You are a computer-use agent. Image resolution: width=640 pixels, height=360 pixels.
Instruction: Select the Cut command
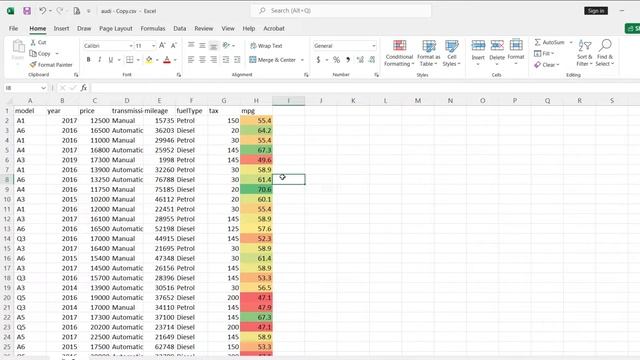pos(39,42)
